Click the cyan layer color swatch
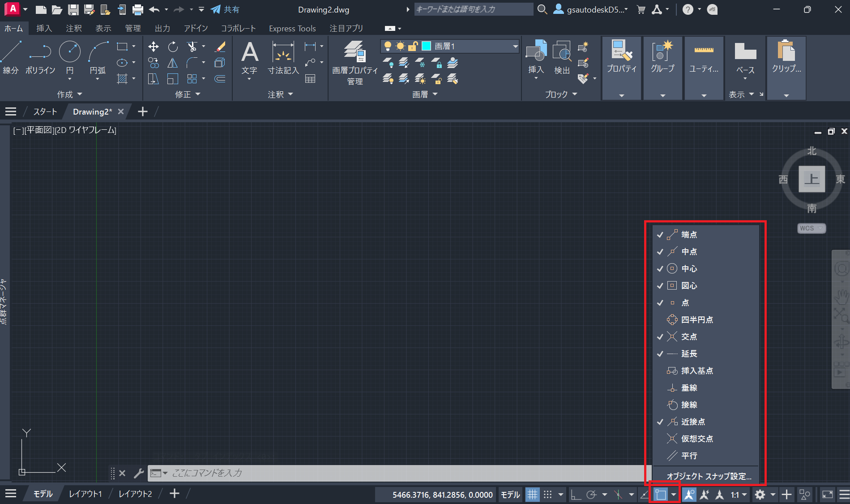850x504 pixels. 427,46
